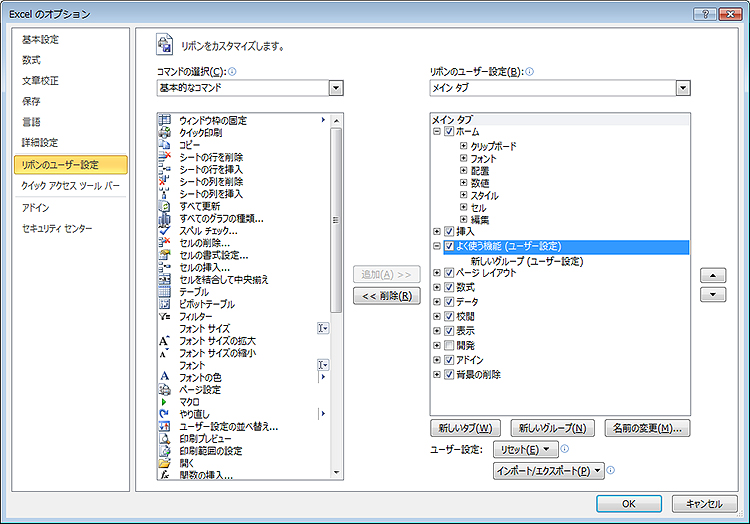Toggle the データ tab checkbox

[449, 302]
